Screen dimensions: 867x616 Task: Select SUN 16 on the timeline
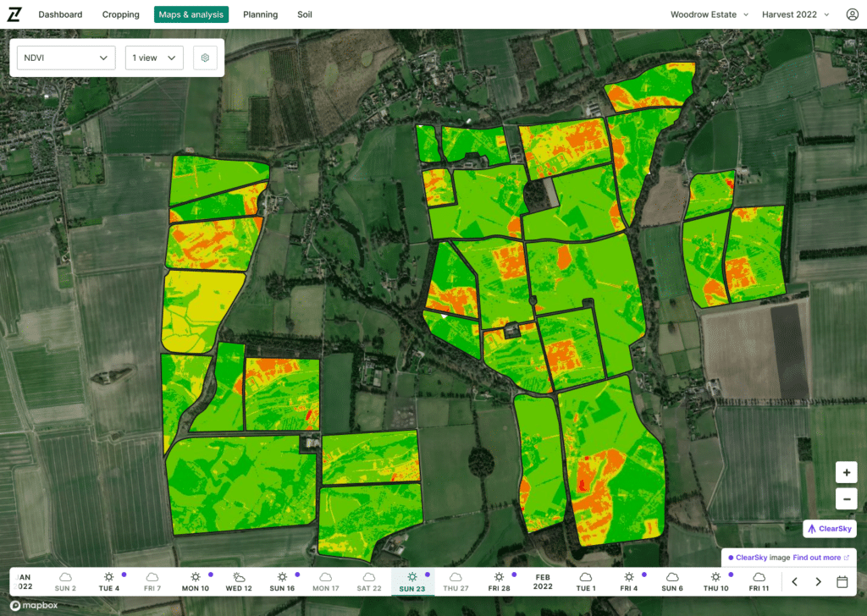pyautogui.click(x=282, y=582)
